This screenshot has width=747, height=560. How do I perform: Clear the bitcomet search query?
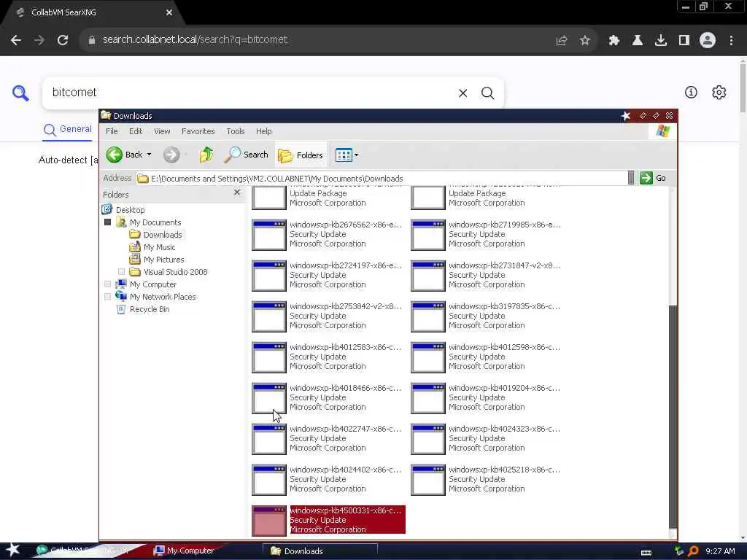click(462, 93)
